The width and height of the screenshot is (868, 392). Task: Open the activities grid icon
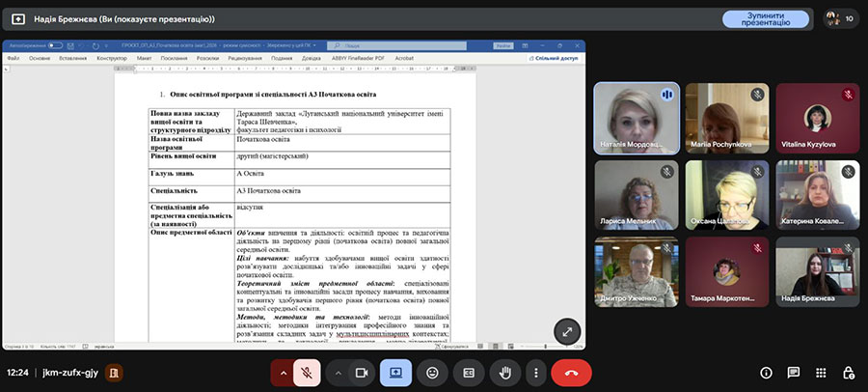(821, 372)
